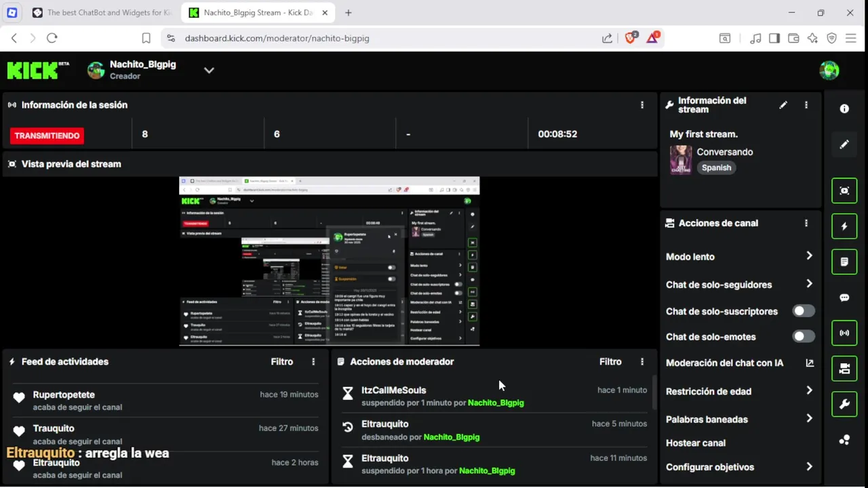868x488 pixels.
Task: Click the stream timer 00:08:52
Action: 557,134
